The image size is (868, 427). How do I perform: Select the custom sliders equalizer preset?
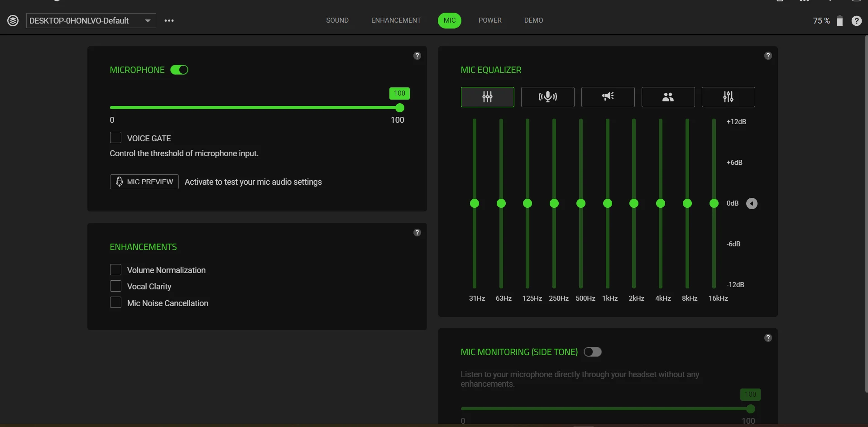(728, 97)
